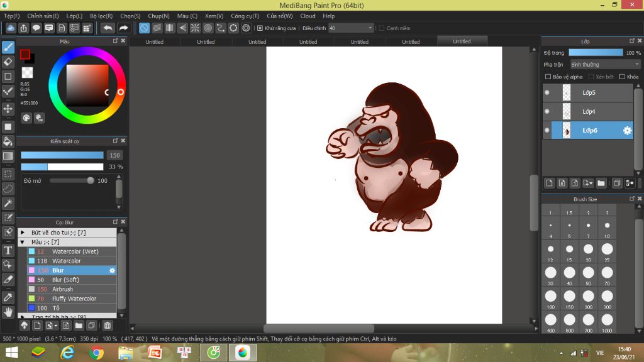Redo the last action

pyautogui.click(x=123, y=28)
